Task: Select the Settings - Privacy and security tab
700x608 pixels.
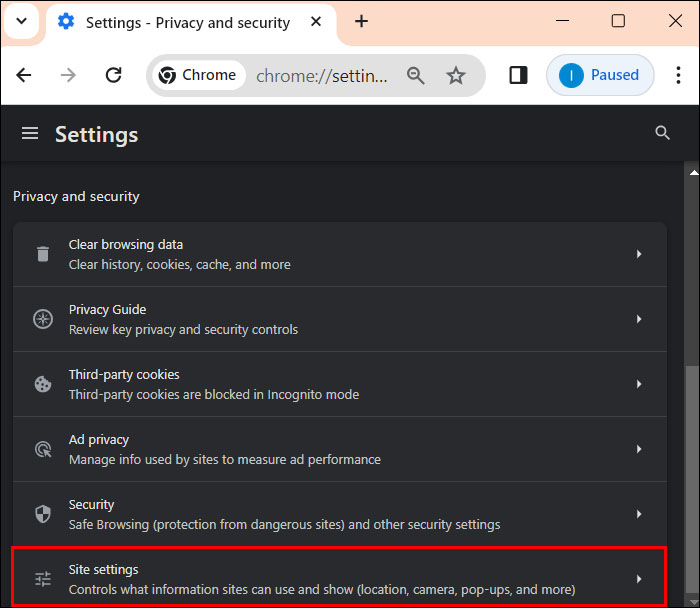Action: [x=191, y=22]
